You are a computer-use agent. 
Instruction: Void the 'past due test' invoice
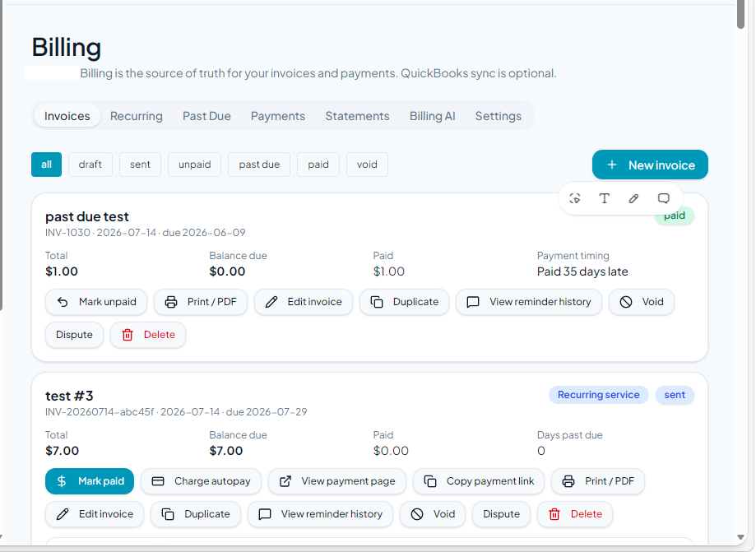642,302
